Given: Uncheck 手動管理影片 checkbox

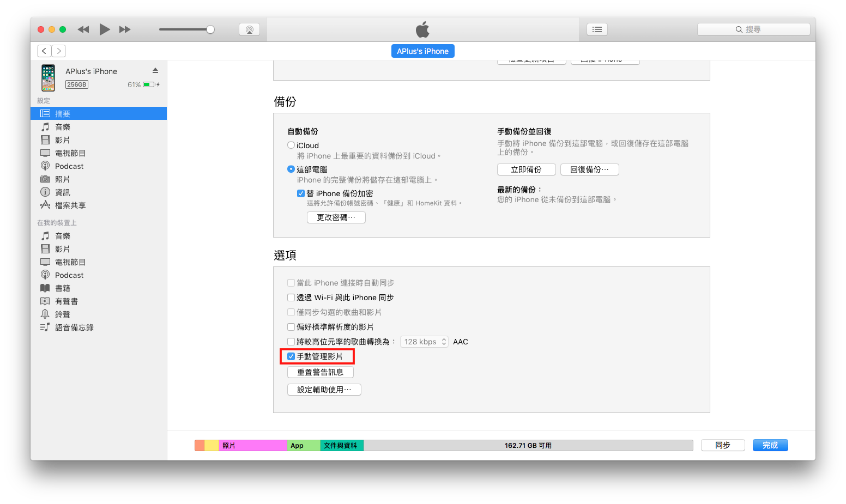Looking at the screenshot, I should coord(291,356).
